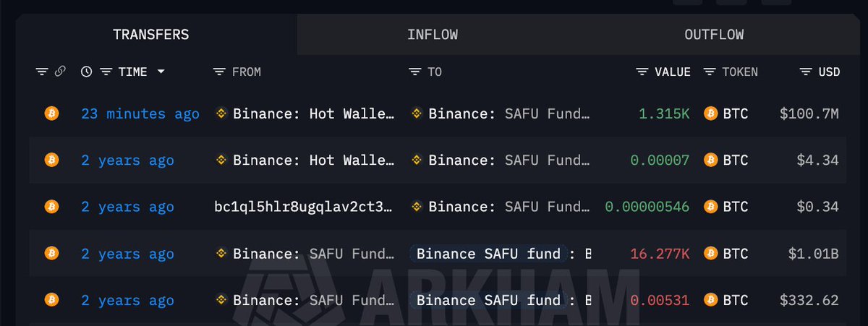Viewport: 868px width, 326px height.
Task: Switch to the INFLOW tab
Action: click(432, 35)
